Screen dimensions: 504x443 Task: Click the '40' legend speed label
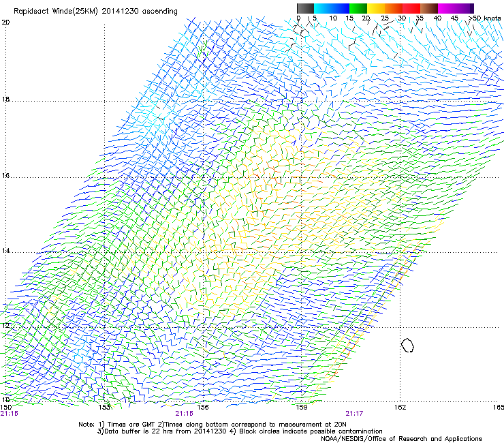point(437,18)
